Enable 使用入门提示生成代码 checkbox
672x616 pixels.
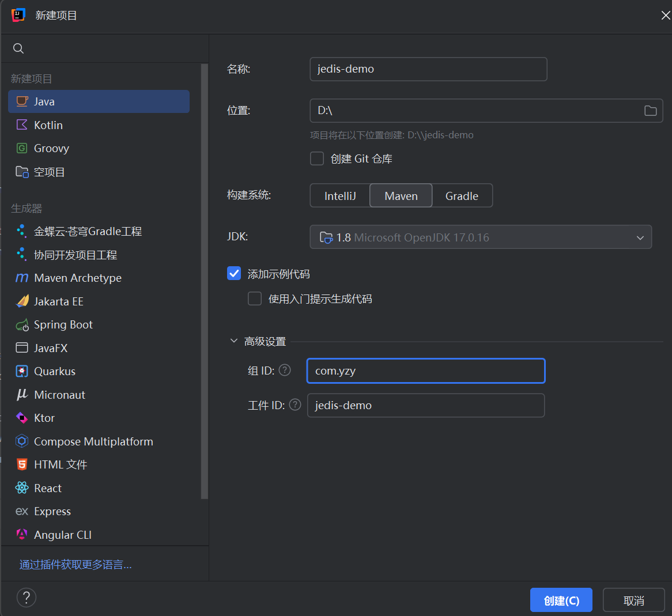click(x=255, y=298)
